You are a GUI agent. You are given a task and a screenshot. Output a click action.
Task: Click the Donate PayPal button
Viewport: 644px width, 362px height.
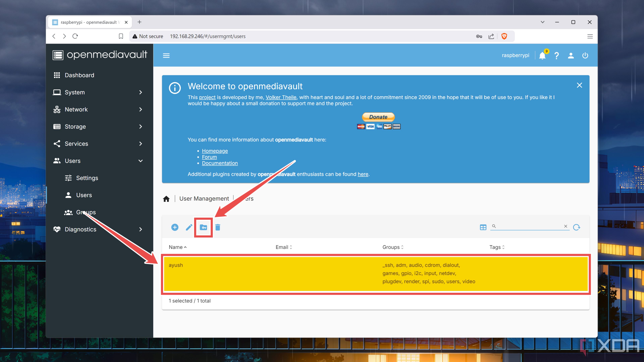pyautogui.click(x=378, y=117)
